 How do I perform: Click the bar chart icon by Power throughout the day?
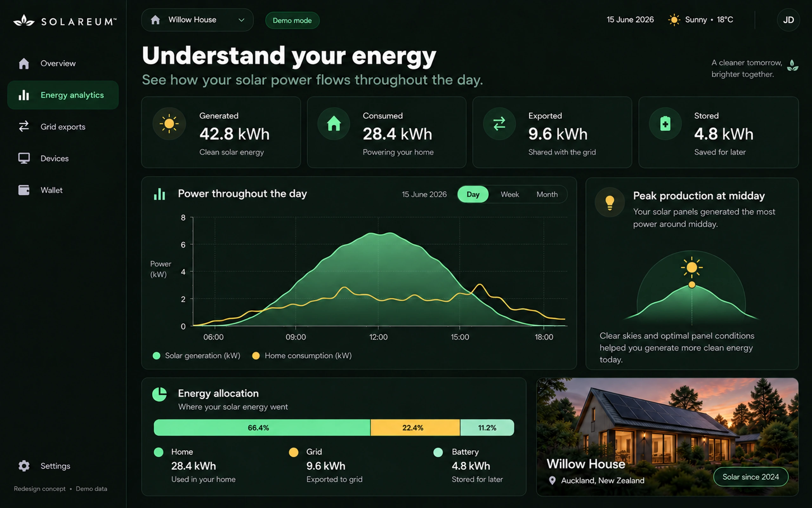pyautogui.click(x=159, y=194)
